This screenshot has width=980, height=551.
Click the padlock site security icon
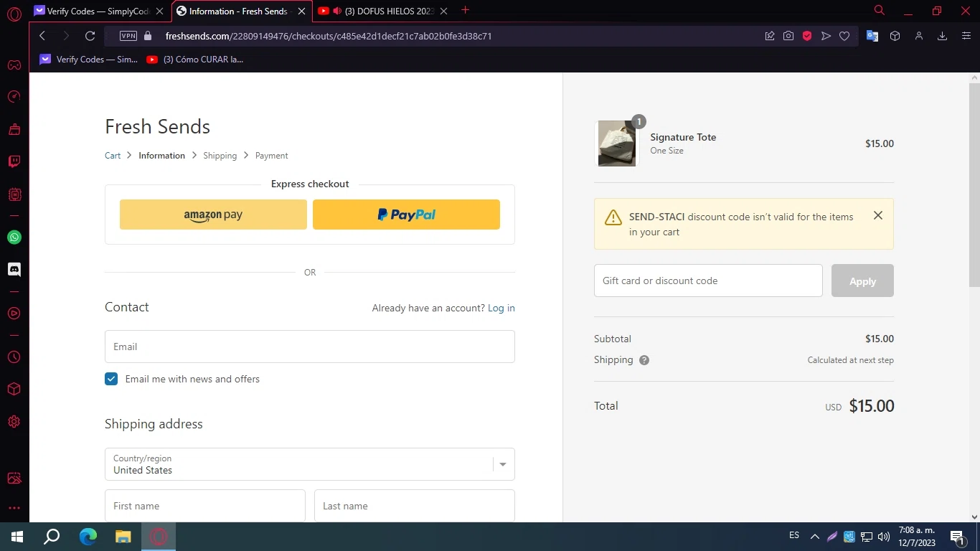149,36
